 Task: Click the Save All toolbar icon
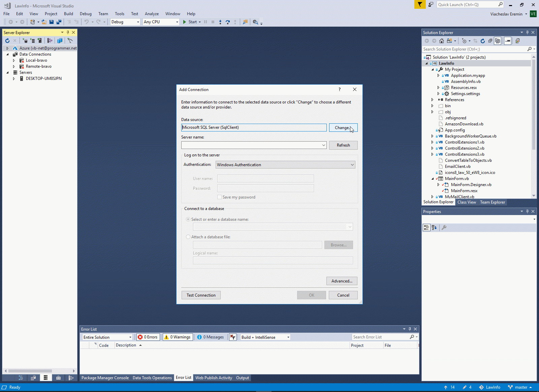point(59,22)
